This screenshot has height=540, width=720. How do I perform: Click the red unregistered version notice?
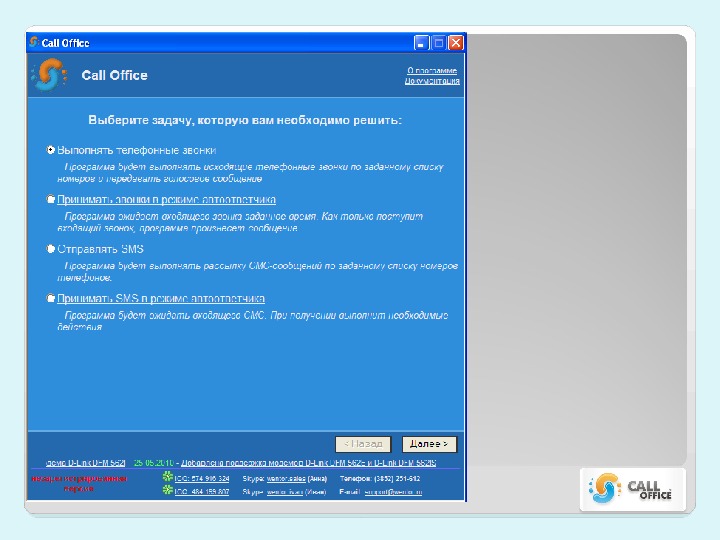79,484
